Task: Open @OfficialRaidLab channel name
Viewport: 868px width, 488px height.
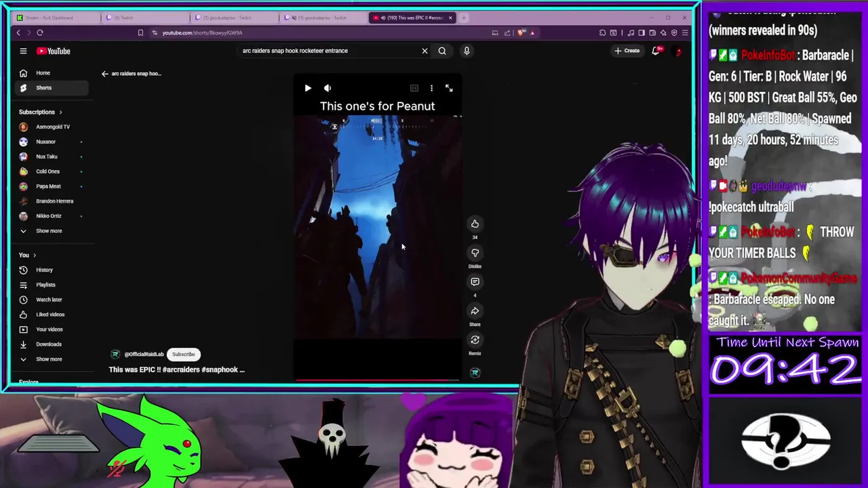Action: (144, 354)
